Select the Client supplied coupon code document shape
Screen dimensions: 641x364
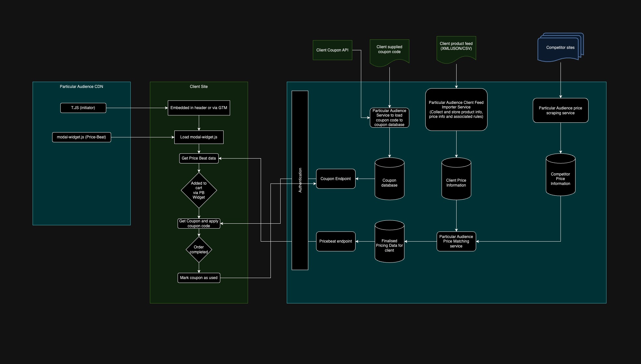click(389, 52)
